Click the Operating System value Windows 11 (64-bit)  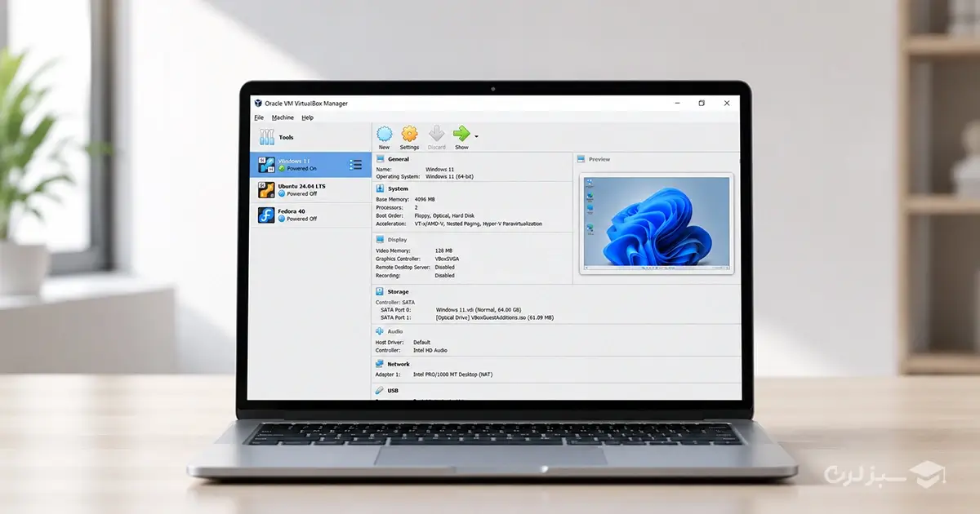point(449,176)
